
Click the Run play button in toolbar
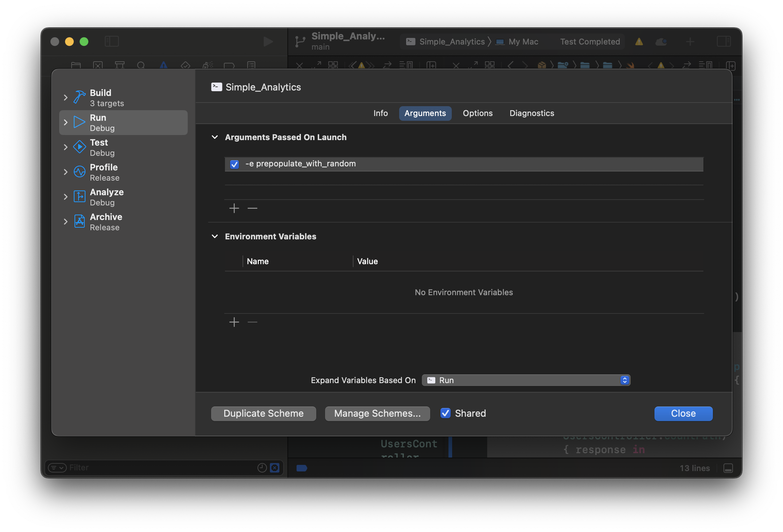pos(268,42)
